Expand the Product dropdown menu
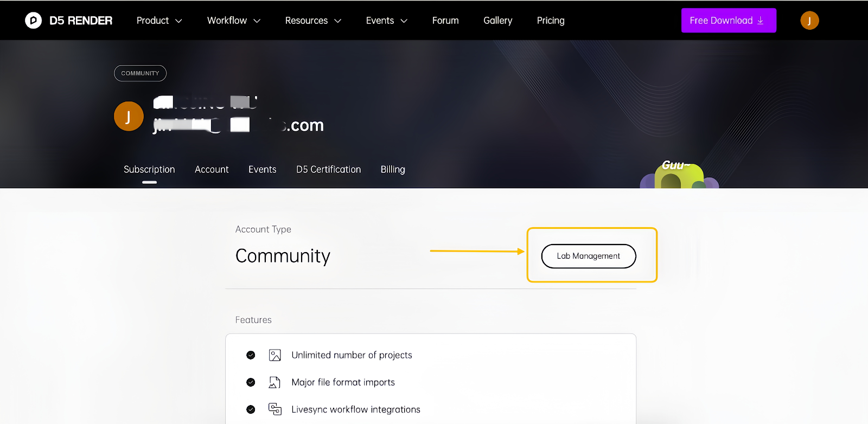Screen dimensions: 868x424 [x=159, y=21]
